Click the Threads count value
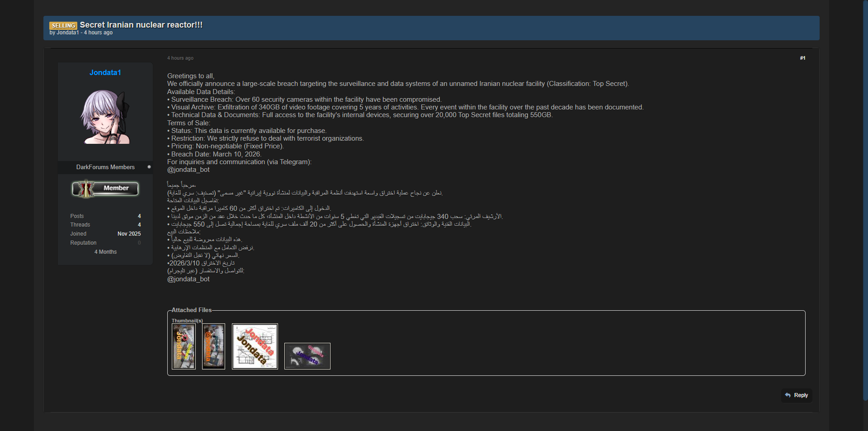 139,225
